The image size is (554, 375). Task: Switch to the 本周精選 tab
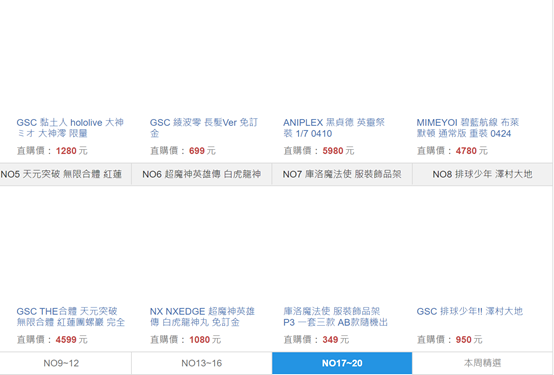(482, 363)
